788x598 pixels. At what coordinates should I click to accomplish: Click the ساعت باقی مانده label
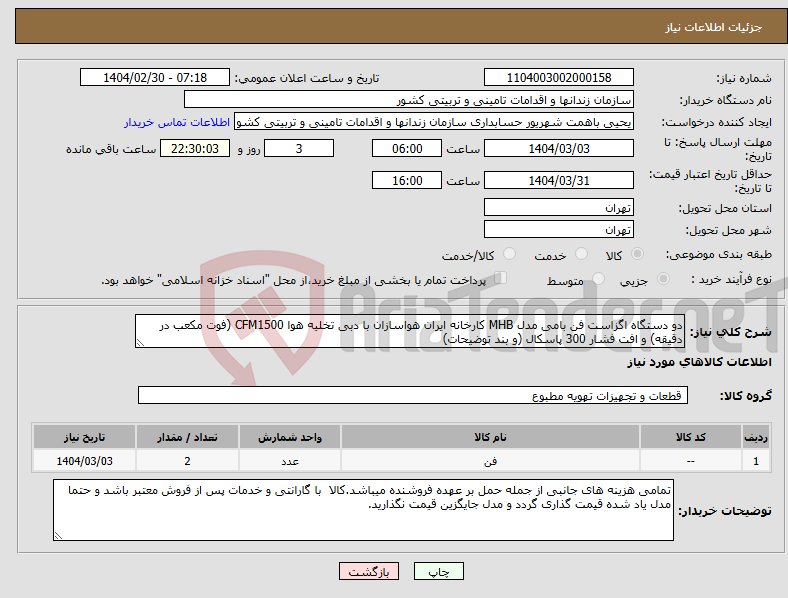(x=111, y=149)
